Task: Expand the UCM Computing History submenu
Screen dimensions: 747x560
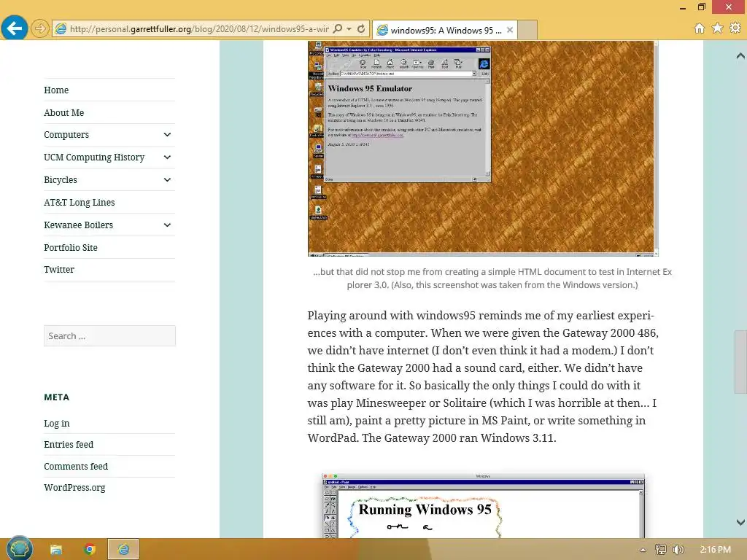Action: point(167,157)
